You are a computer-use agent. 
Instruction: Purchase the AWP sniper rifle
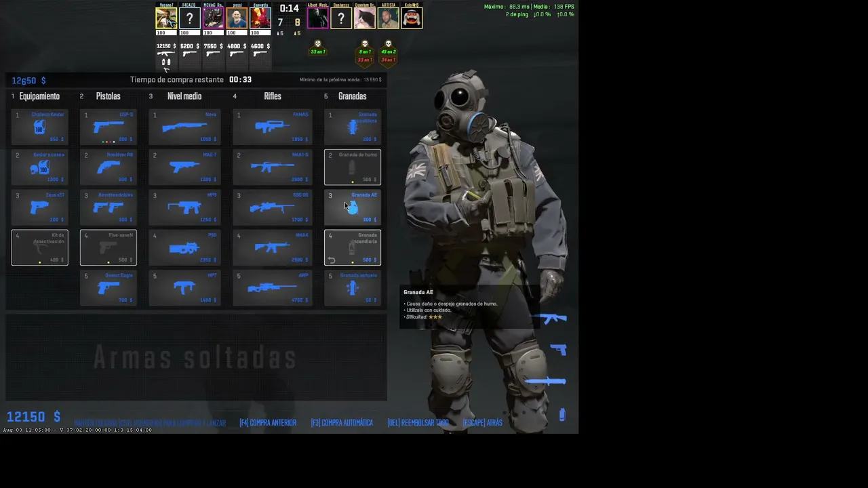273,288
